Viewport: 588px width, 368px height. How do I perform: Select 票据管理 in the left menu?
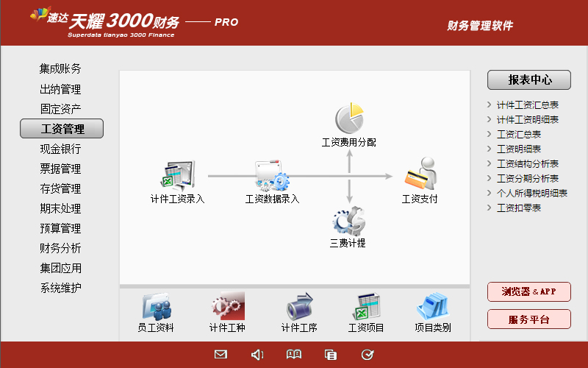pos(60,169)
